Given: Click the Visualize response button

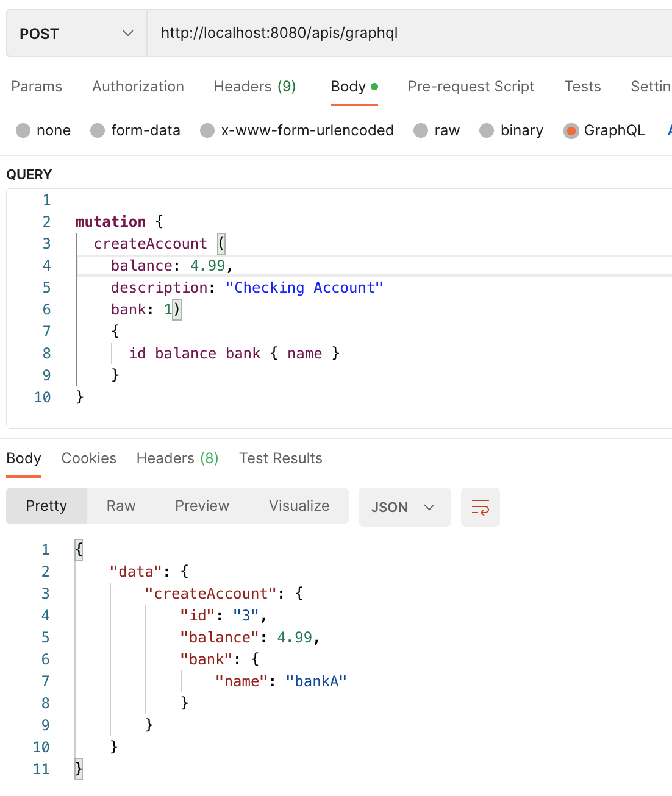Looking at the screenshot, I should pyautogui.click(x=298, y=505).
